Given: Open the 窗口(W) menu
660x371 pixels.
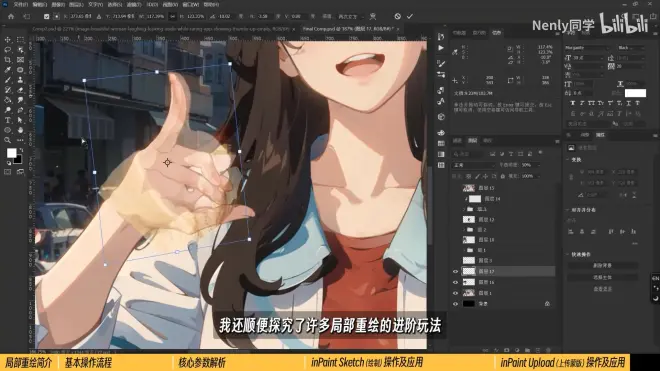Looking at the screenshot, I should [x=191, y=5].
